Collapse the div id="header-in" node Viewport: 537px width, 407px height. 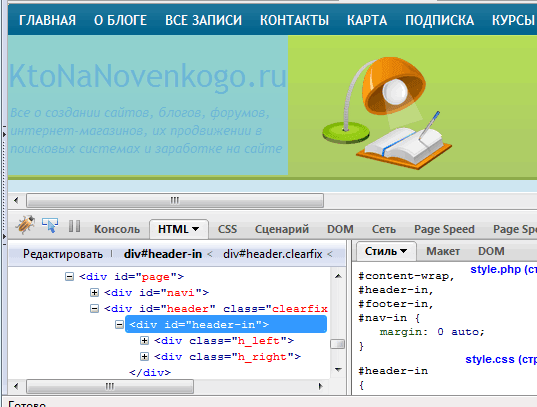click(119, 324)
